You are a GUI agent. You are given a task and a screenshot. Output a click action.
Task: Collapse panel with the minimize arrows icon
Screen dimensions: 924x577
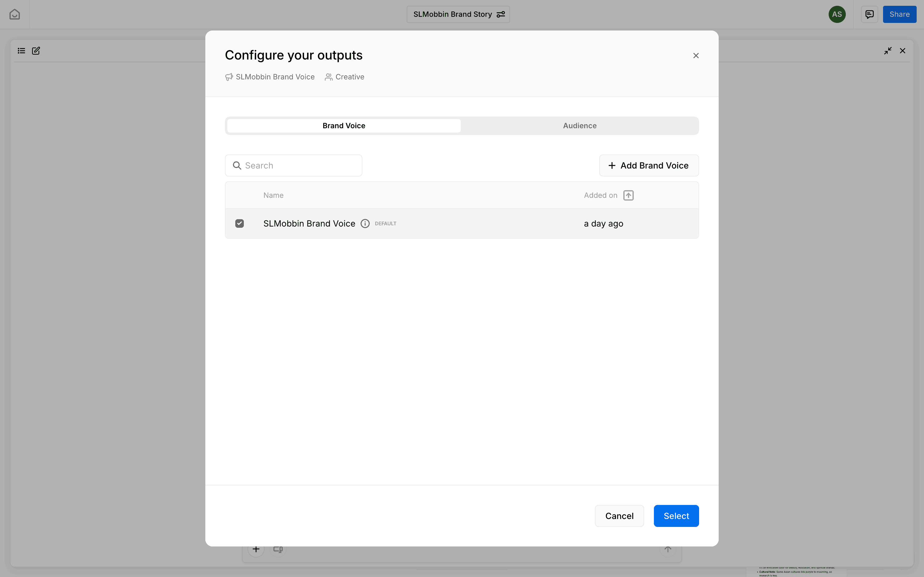pos(888,51)
